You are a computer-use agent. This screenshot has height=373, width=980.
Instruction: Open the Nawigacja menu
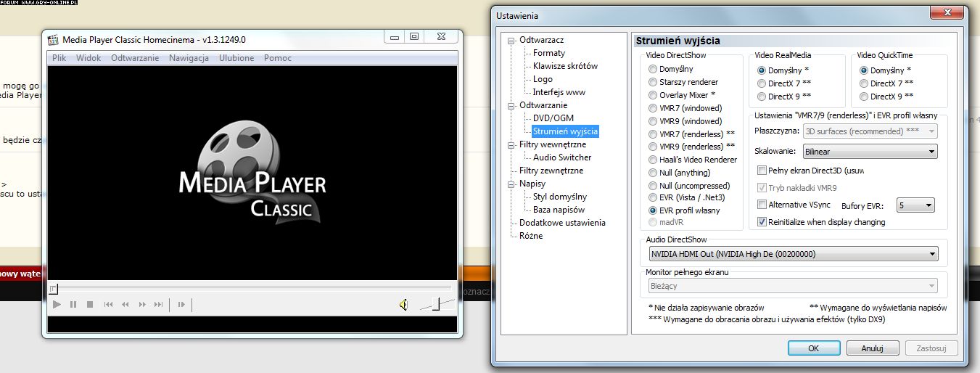[x=189, y=58]
